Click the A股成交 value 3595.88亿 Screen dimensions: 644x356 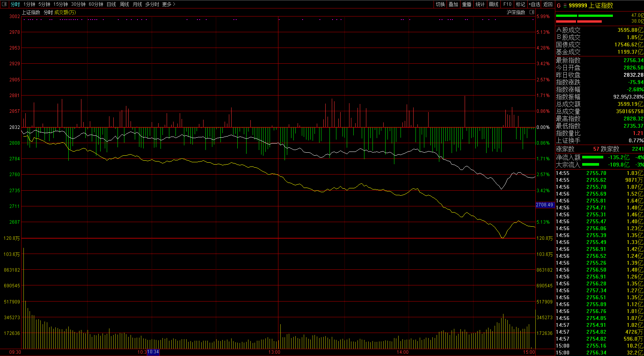pyautogui.click(x=630, y=30)
